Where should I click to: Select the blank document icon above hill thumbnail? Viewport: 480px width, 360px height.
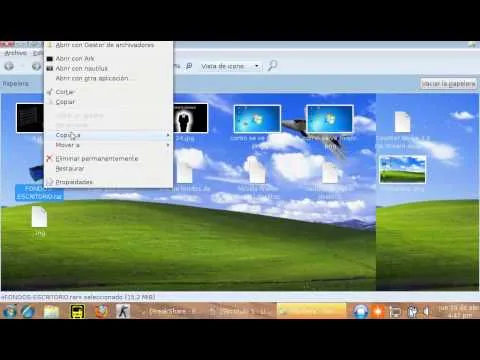[x=402, y=122]
